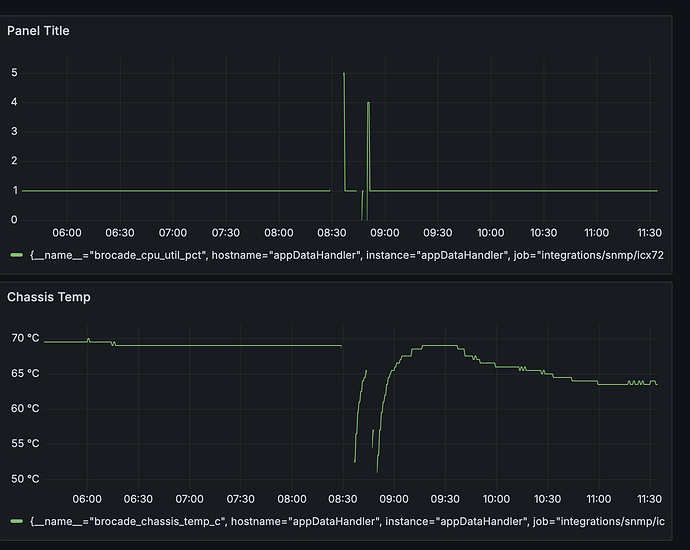
Task: Open the Chassis Temp panel header
Action: point(49,297)
